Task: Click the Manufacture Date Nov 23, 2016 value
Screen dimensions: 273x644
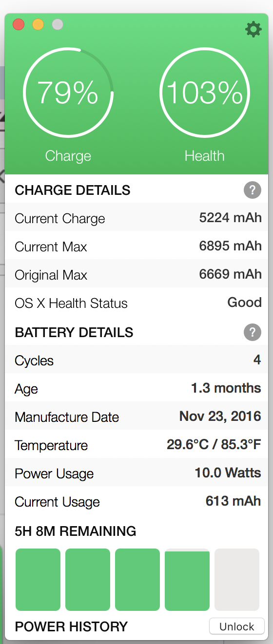Action: (x=220, y=417)
